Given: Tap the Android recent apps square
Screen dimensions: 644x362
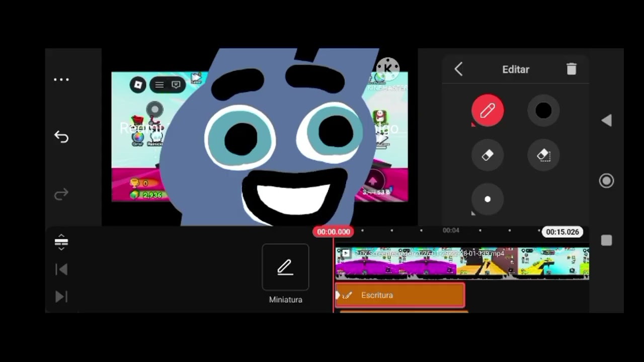Looking at the screenshot, I should (606, 240).
